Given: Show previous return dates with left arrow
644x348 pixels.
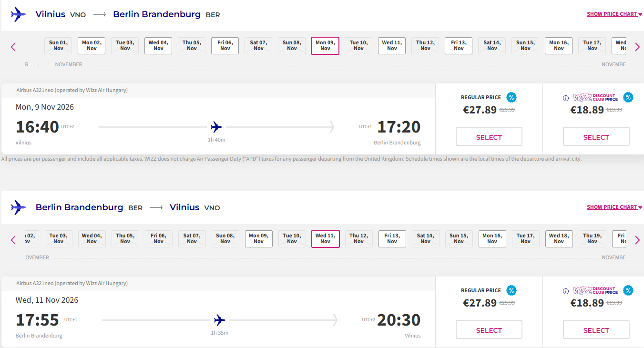Looking at the screenshot, I should [x=13, y=240].
